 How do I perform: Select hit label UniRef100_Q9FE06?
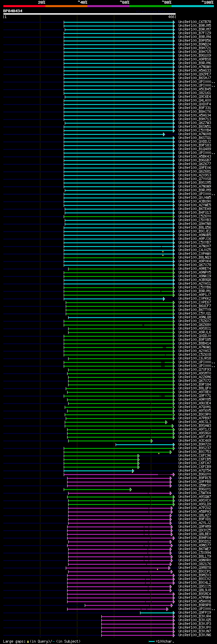tap(195, 168)
